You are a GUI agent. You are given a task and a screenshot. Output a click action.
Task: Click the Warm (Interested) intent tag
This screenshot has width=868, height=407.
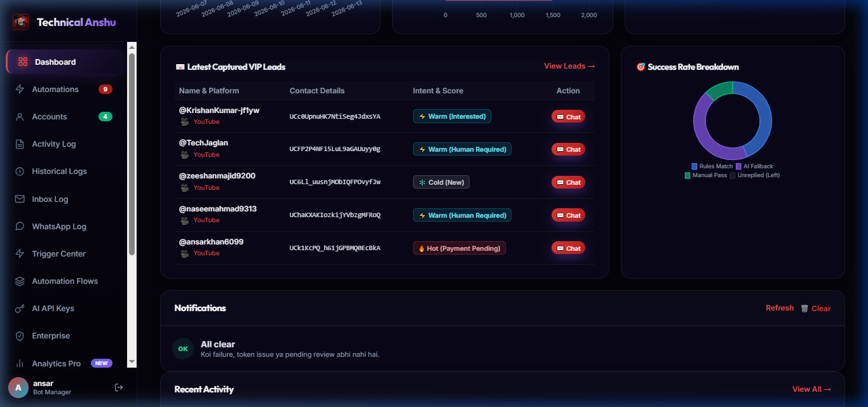452,116
